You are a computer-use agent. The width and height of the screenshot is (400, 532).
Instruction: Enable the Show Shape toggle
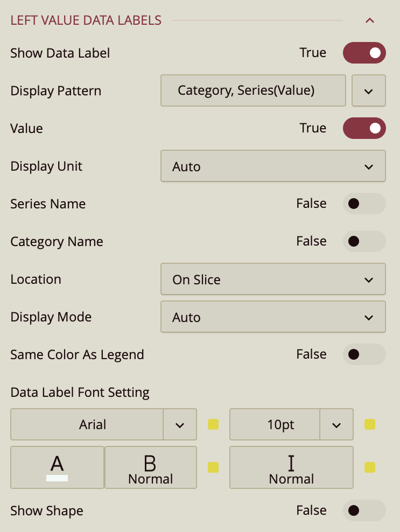[364, 510]
